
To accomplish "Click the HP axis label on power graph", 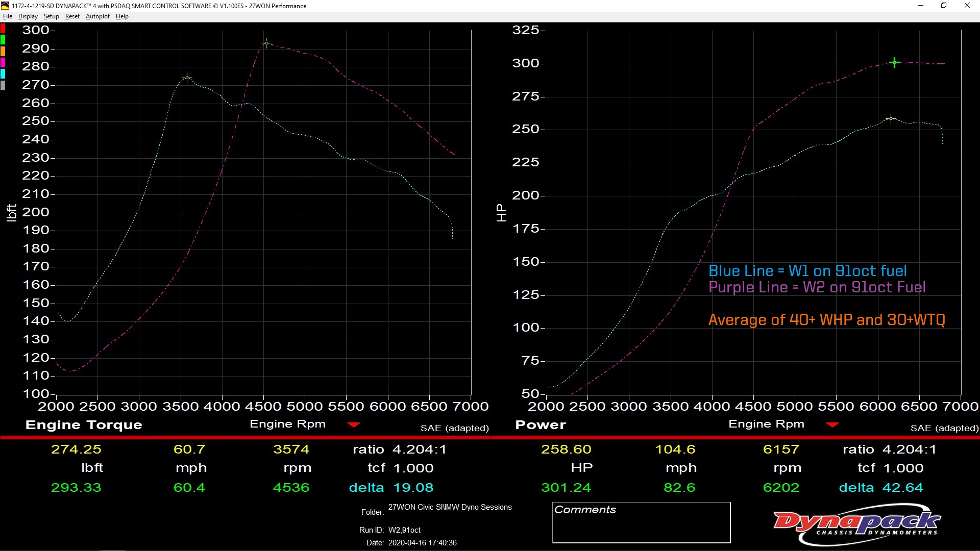I will [501, 213].
